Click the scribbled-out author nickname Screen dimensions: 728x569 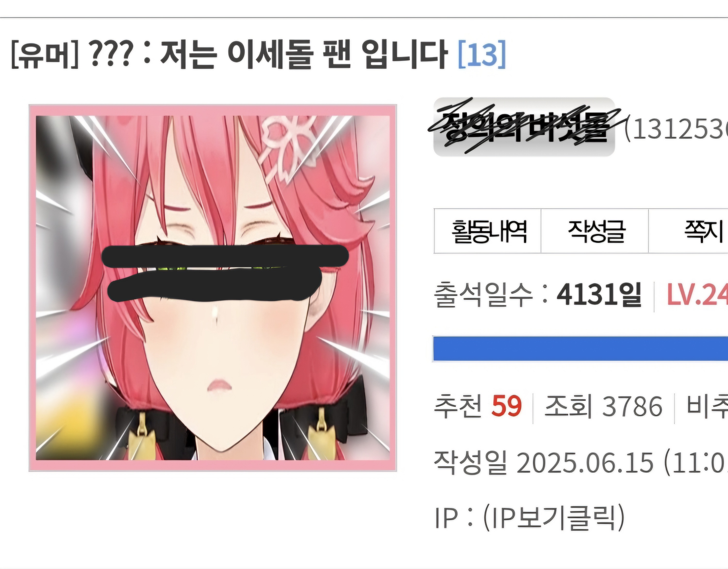tap(524, 127)
